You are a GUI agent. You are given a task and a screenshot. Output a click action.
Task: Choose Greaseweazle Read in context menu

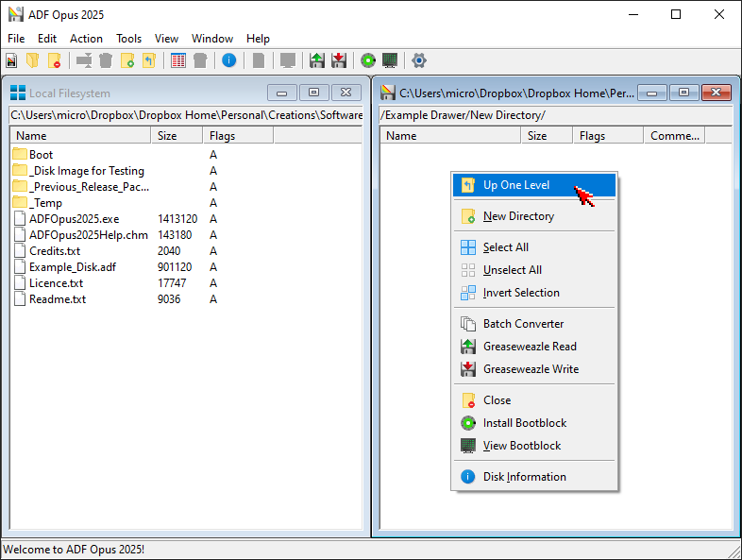click(534, 347)
